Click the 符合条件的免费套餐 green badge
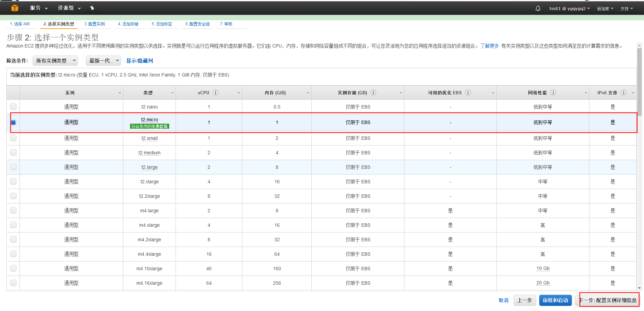 pyautogui.click(x=150, y=126)
